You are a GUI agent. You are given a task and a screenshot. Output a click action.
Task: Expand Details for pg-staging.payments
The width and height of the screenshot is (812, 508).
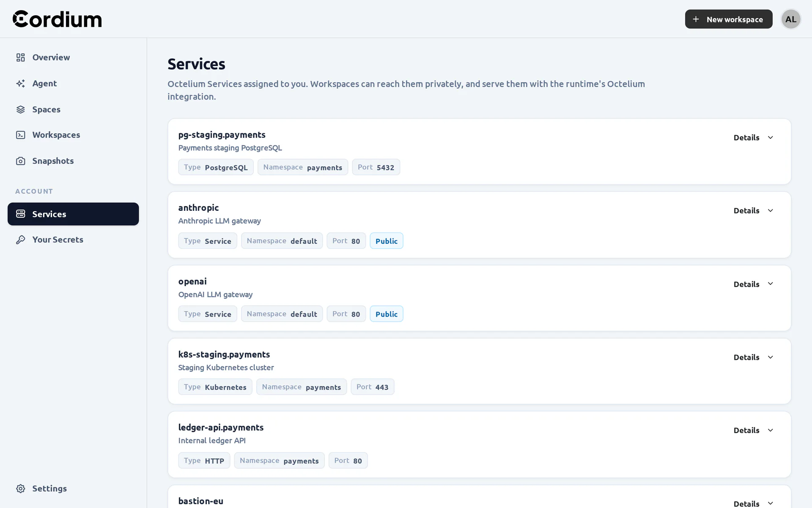754,138
